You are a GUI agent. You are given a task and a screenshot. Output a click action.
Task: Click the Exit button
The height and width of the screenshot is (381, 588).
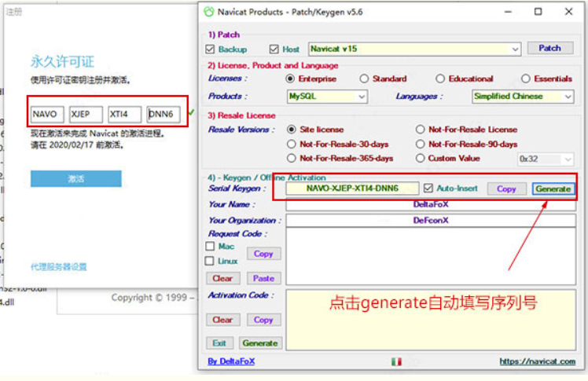[220, 343]
